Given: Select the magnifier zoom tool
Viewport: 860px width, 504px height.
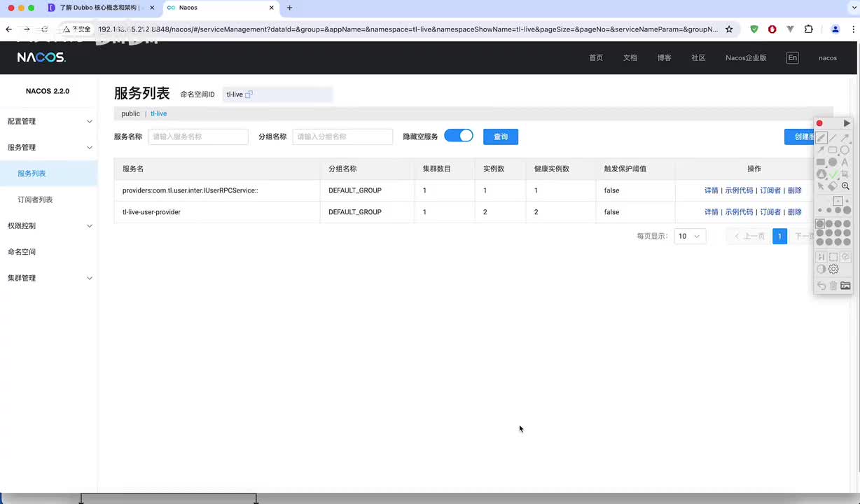Looking at the screenshot, I should (x=845, y=186).
